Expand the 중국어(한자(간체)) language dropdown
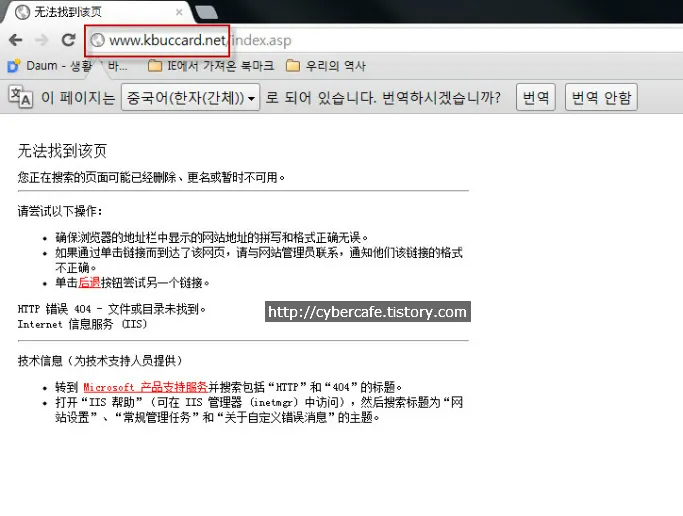Viewport: 683px width, 516px height. coord(190,97)
